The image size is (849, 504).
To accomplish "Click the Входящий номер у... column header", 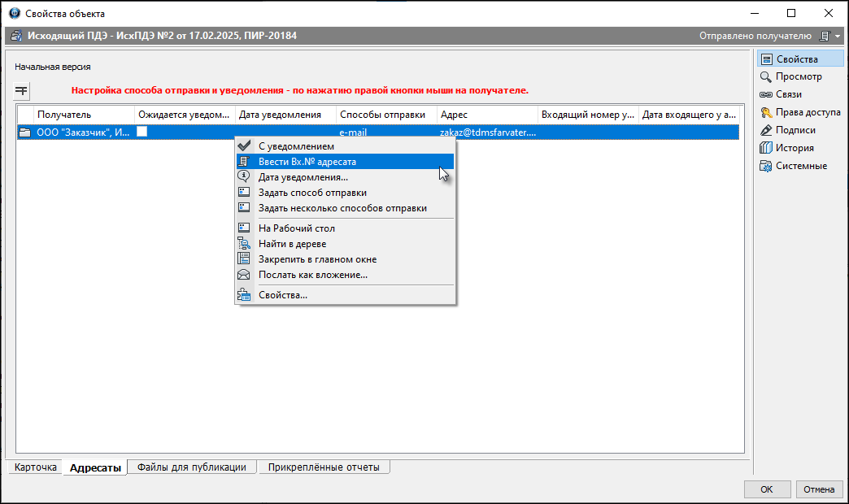I will coord(587,115).
